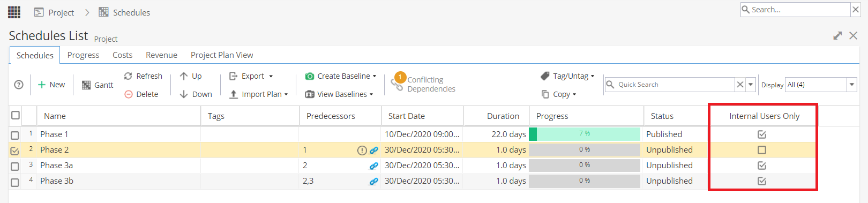Uncheck the Phase 2 row checkbox
Screen dimensions: 868x203
(15, 151)
